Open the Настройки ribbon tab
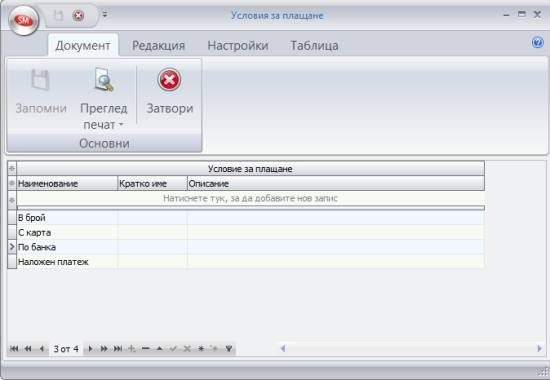The width and height of the screenshot is (550, 380). coord(238,46)
